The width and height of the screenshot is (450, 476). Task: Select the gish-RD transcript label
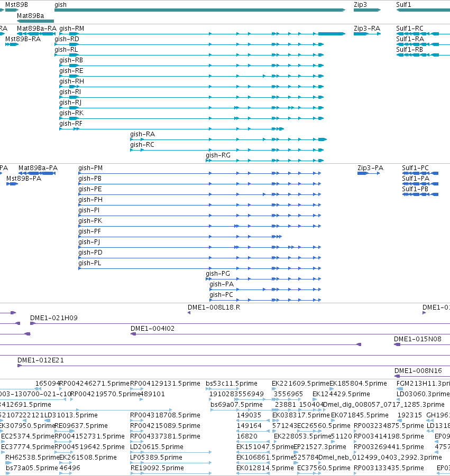pos(67,39)
